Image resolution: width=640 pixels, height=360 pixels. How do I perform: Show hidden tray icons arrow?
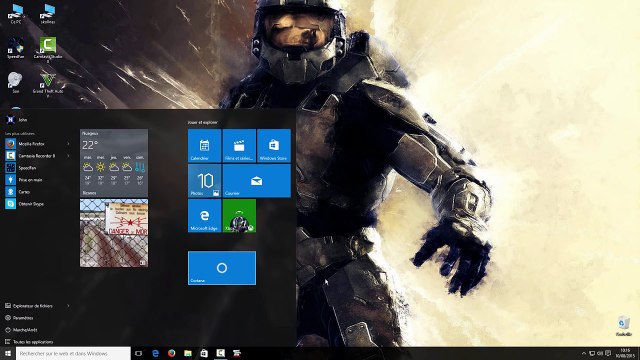tap(584, 353)
